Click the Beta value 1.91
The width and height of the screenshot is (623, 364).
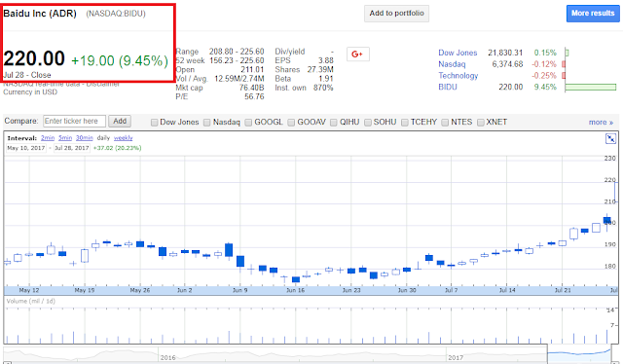[x=326, y=79]
